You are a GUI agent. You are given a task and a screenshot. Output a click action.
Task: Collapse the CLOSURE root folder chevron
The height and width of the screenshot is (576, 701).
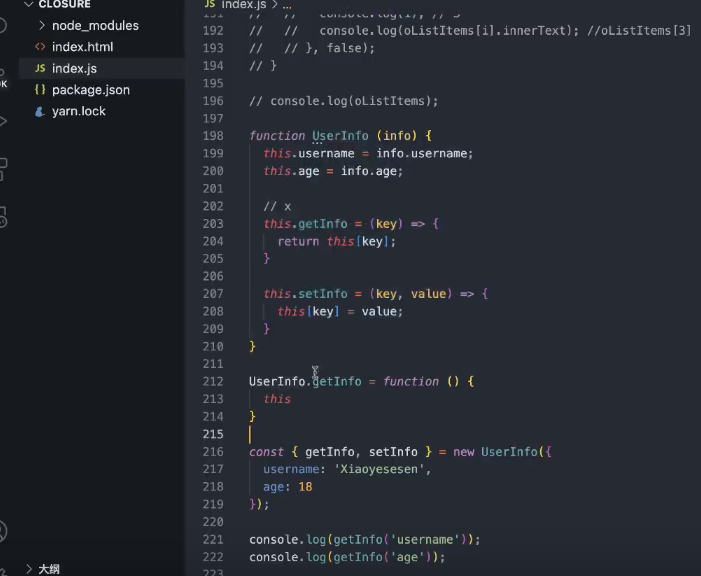(x=29, y=4)
